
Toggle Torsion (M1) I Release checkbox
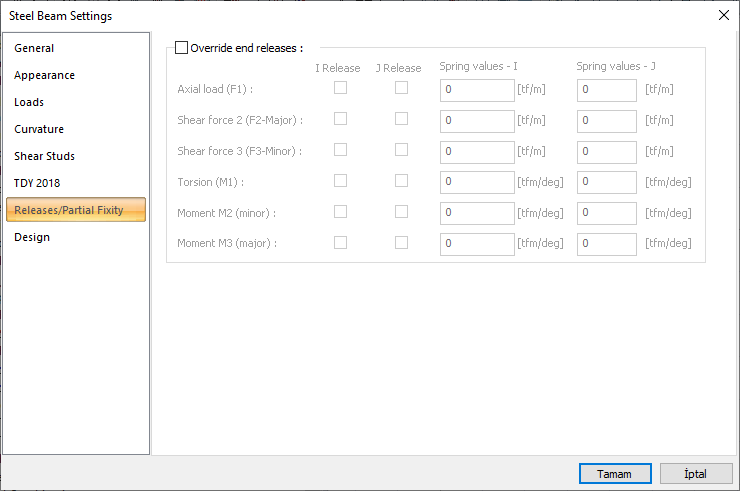tap(340, 181)
